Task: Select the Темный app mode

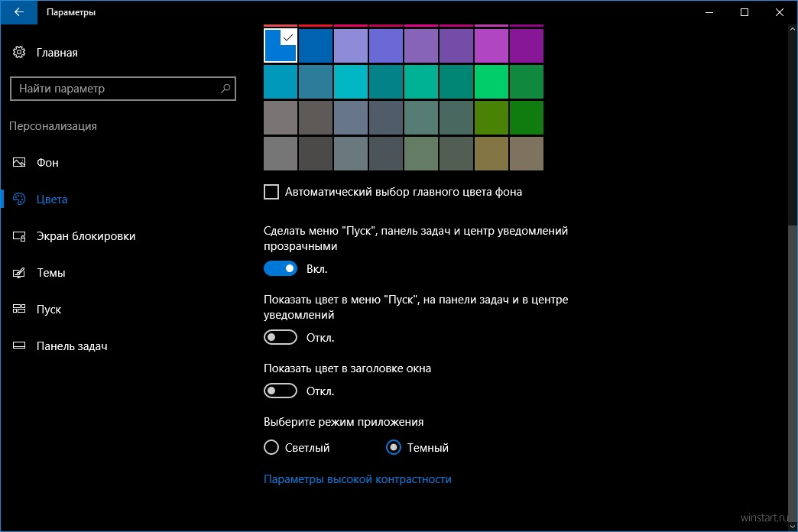Action: coord(394,447)
